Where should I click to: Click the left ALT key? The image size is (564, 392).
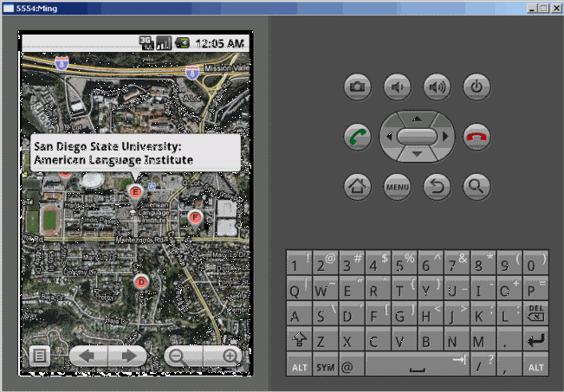299,364
